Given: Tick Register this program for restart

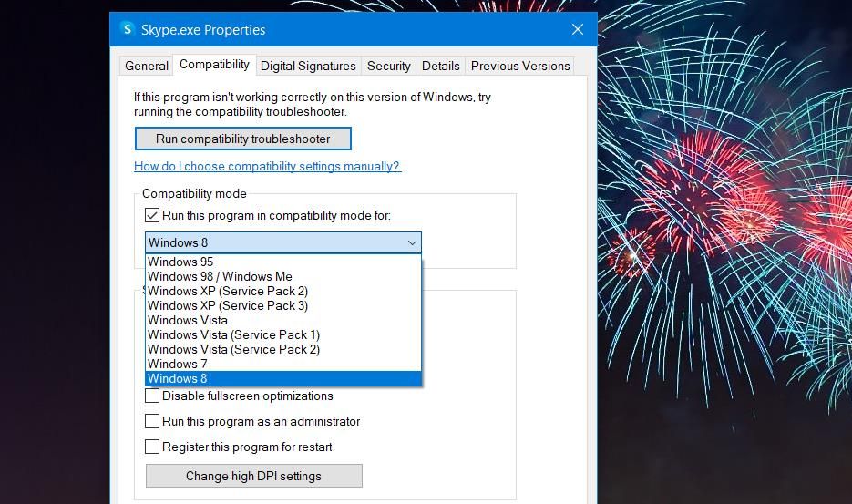Looking at the screenshot, I should (152, 447).
